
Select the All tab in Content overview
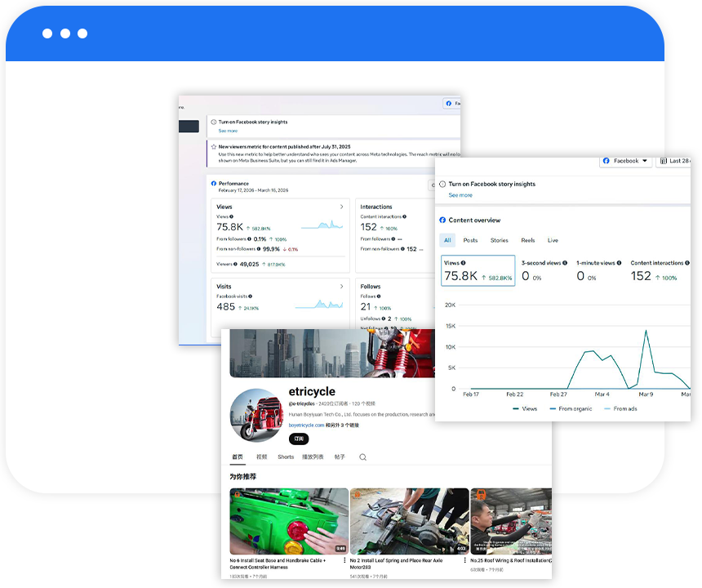coord(447,240)
